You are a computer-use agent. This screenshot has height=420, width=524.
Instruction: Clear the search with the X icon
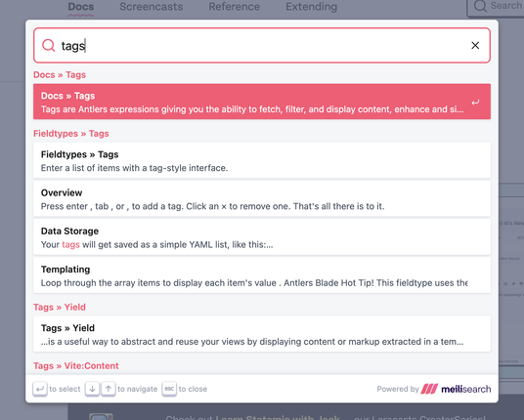pos(475,45)
